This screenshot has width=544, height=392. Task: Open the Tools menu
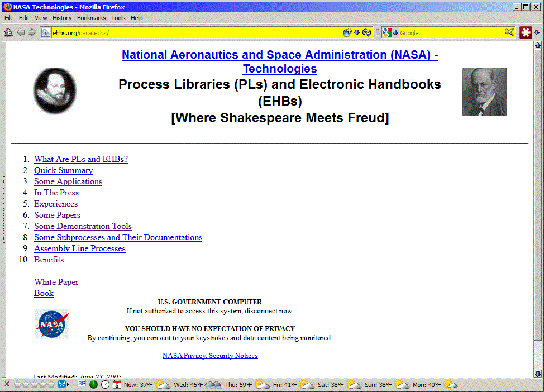click(x=118, y=18)
